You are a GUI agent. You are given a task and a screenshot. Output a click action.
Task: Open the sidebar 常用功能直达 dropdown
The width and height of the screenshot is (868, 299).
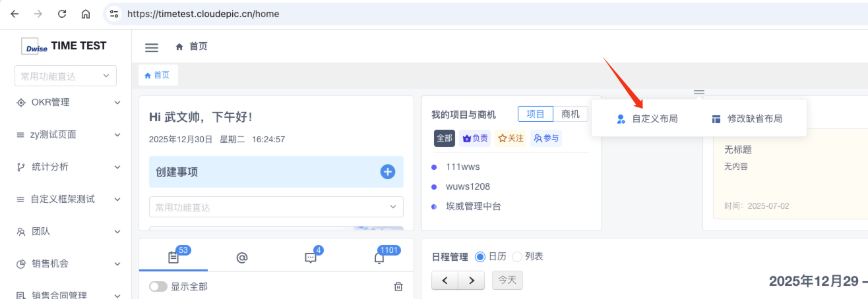point(65,76)
